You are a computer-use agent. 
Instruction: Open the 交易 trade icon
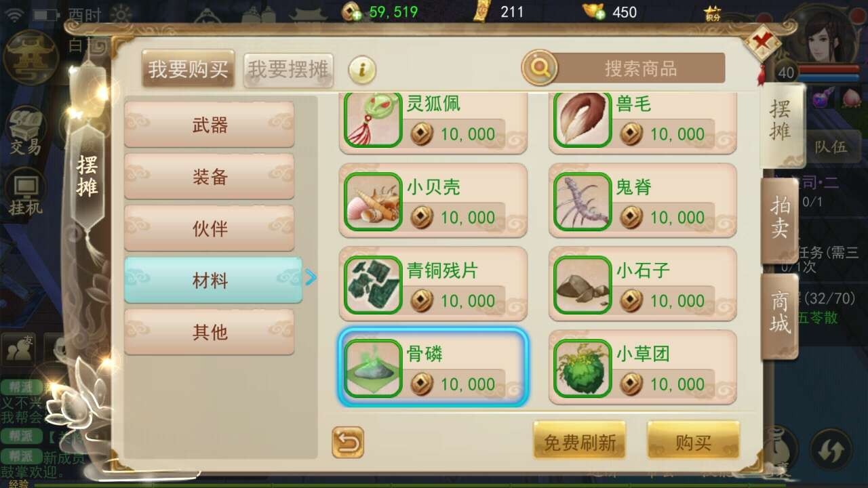[26, 132]
